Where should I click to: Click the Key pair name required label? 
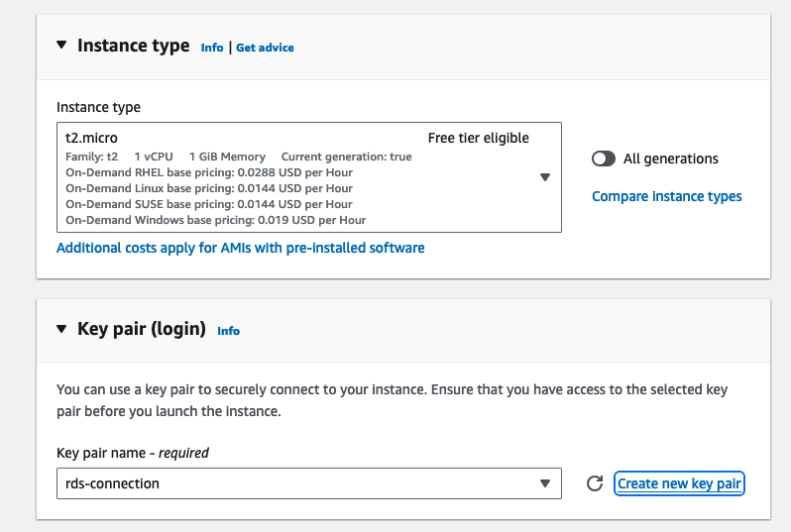click(133, 453)
